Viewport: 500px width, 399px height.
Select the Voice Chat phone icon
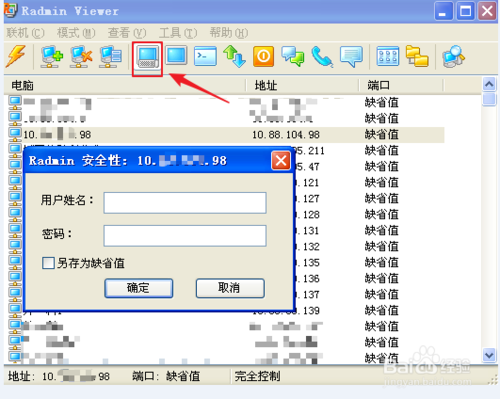click(x=322, y=57)
